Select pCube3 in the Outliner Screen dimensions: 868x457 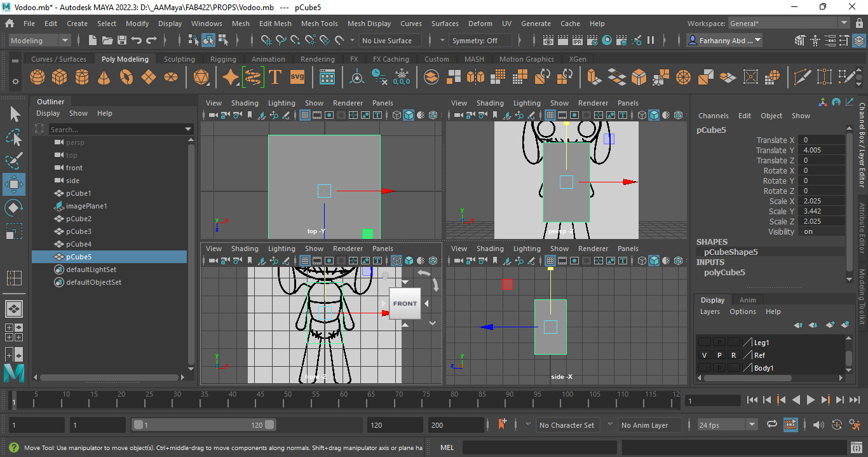(x=79, y=231)
